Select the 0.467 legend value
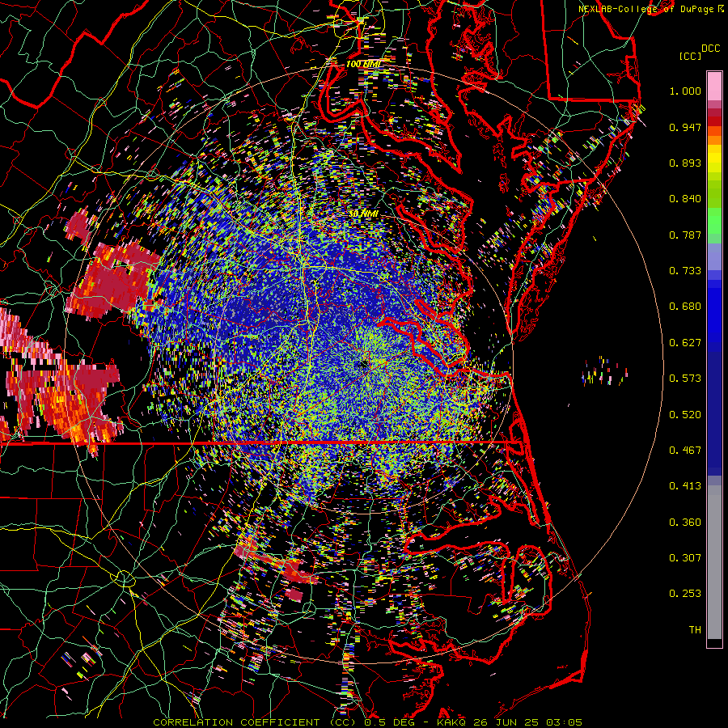Image resolution: width=728 pixels, height=728 pixels. pyautogui.click(x=685, y=451)
